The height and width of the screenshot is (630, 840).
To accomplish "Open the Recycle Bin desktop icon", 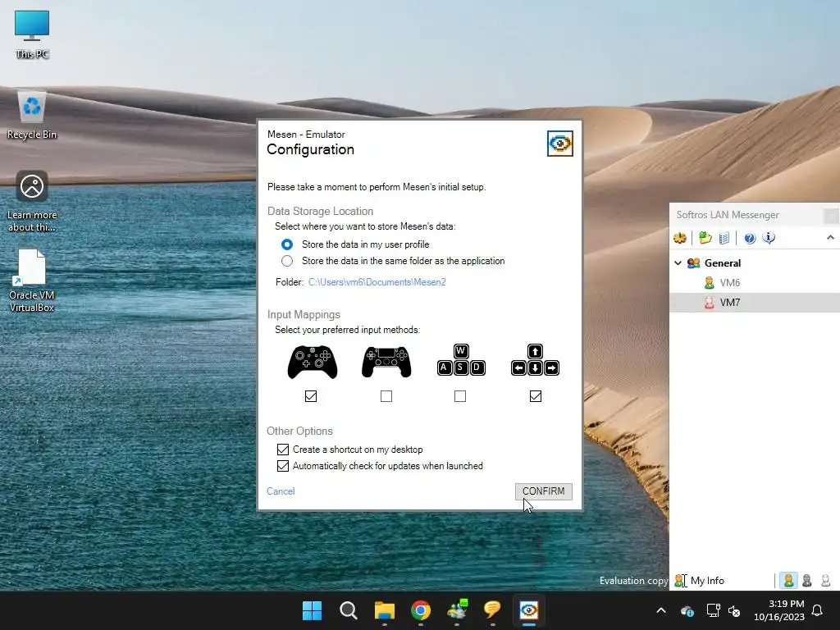I will [32, 115].
